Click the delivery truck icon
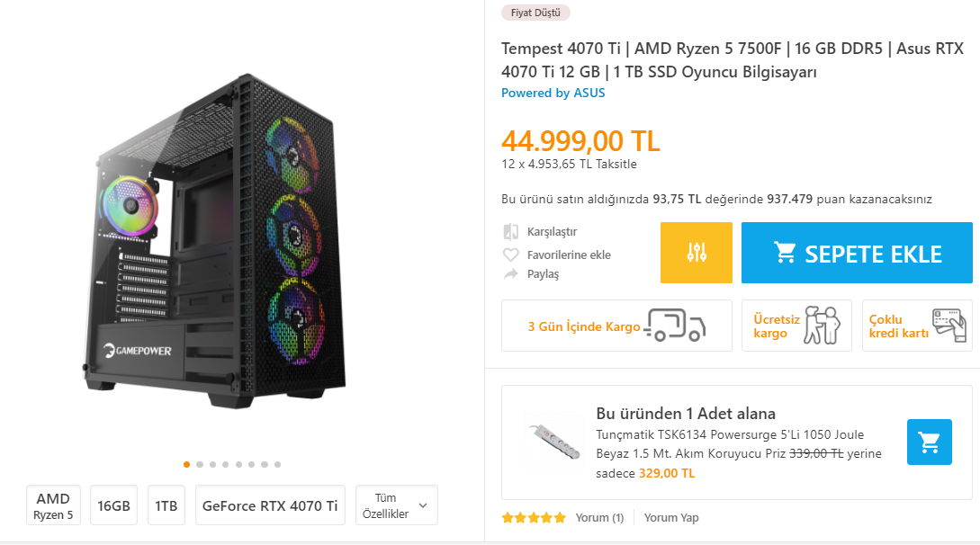Viewport: 980px width, 545px height. pyautogui.click(x=678, y=326)
